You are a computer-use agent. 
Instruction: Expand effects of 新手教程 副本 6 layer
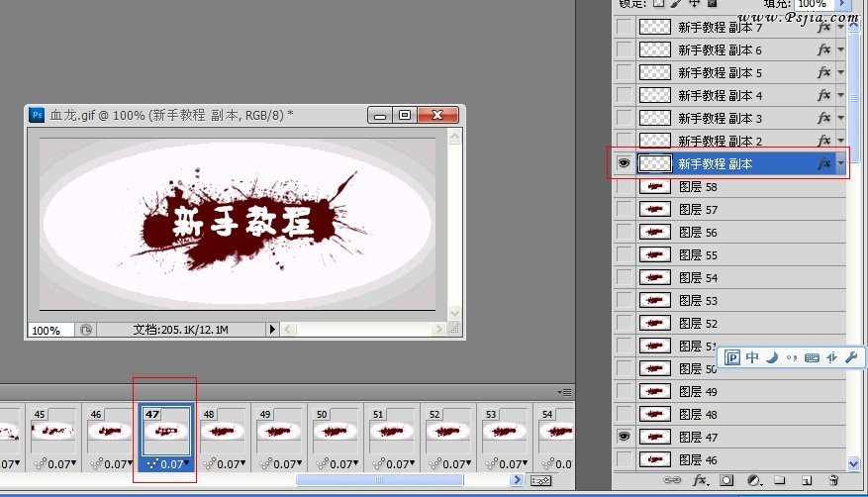(841, 50)
